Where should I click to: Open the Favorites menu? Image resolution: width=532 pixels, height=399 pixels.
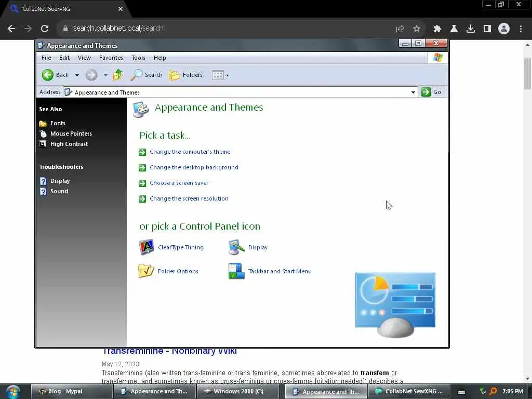(x=111, y=58)
